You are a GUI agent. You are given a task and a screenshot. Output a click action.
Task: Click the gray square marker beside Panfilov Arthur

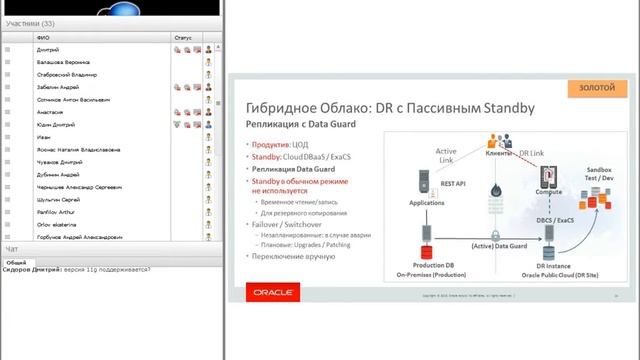coord(7,212)
